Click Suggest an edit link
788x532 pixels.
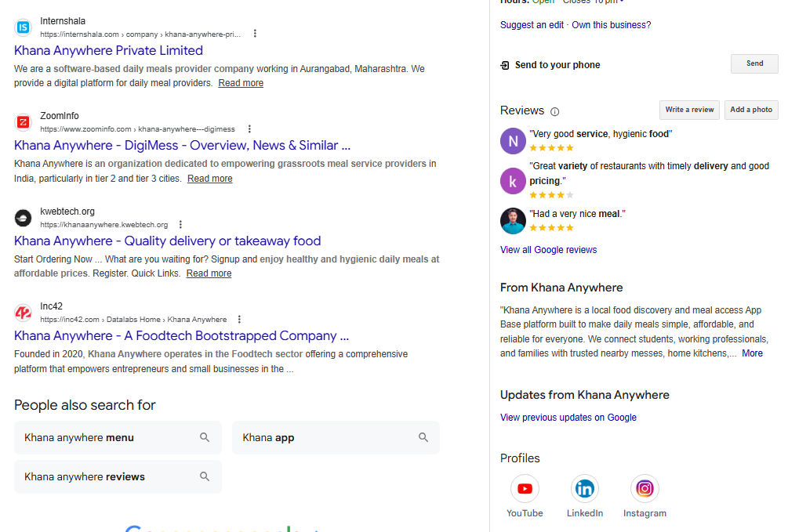click(x=532, y=25)
